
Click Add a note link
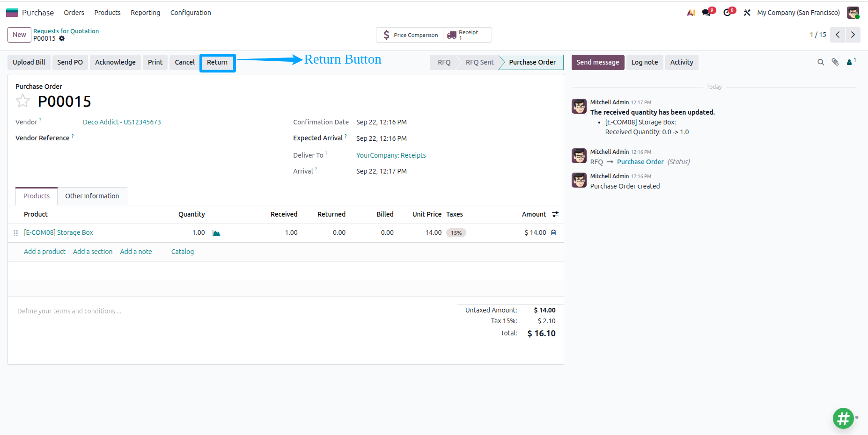(x=136, y=252)
